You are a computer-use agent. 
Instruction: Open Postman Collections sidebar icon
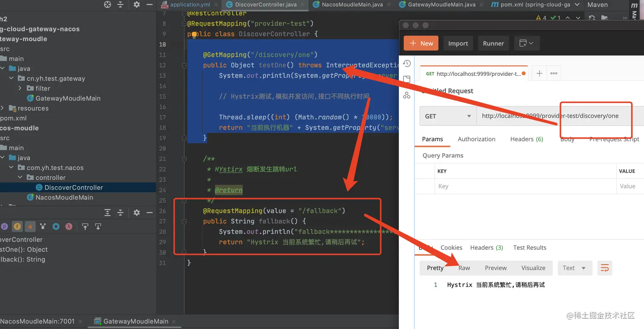(407, 79)
